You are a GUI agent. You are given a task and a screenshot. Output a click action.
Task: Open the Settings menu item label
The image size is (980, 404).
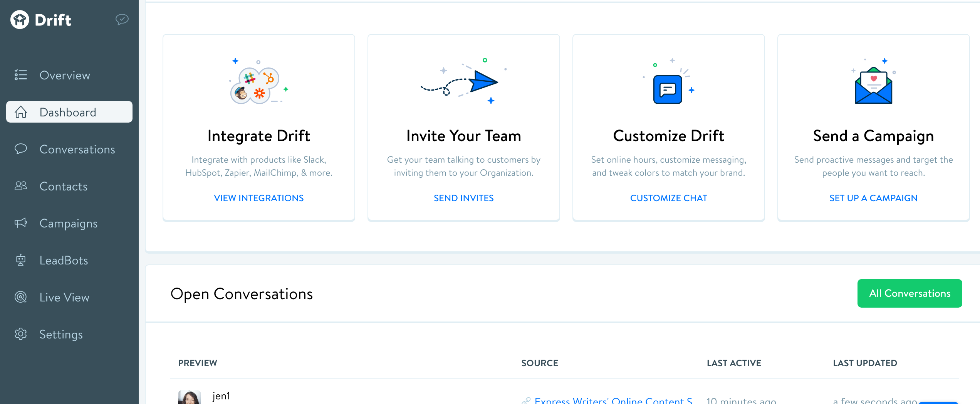(x=61, y=334)
